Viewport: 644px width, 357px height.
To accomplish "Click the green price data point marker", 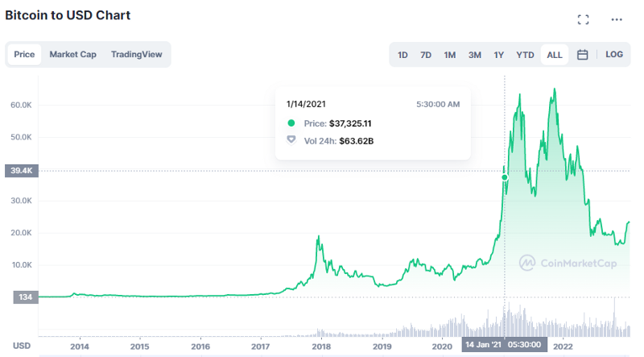I will click(505, 177).
